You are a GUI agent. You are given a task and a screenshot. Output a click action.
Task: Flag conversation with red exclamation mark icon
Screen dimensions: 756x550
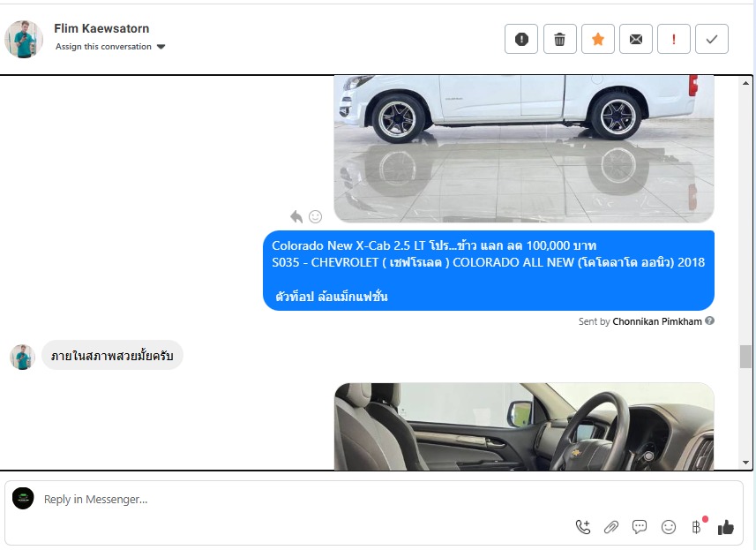point(674,39)
